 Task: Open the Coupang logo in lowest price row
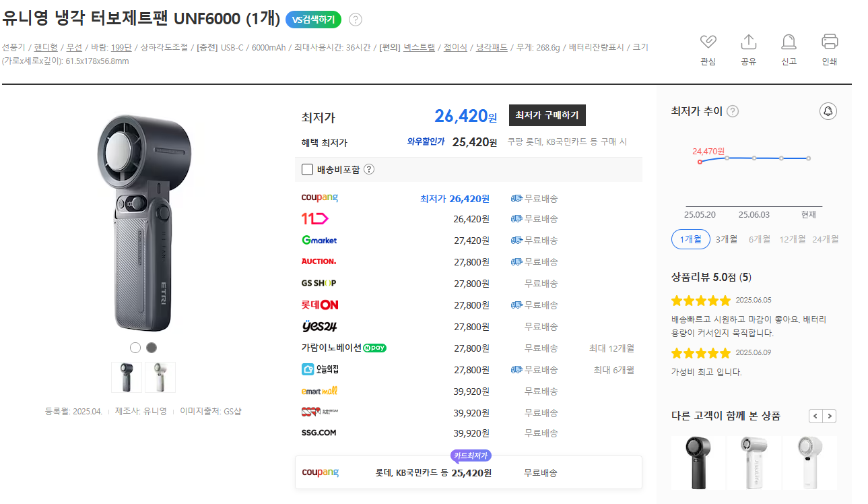point(320,198)
